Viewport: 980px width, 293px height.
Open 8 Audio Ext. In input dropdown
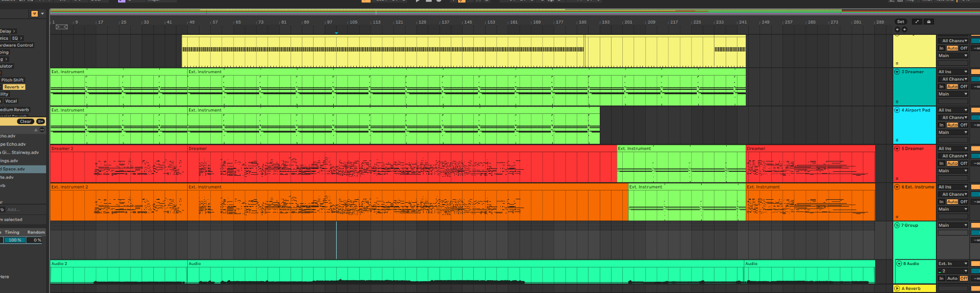(953, 264)
